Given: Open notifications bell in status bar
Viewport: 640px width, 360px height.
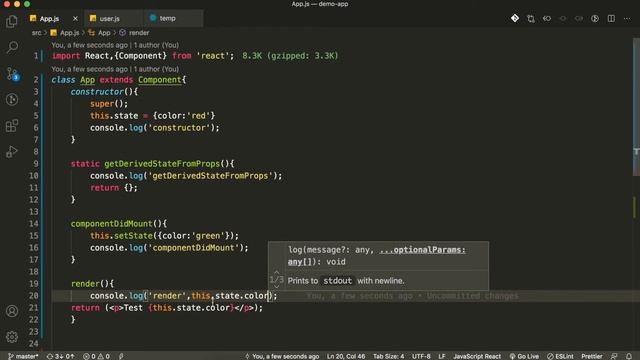Looking at the screenshot, I should click(x=629, y=356).
